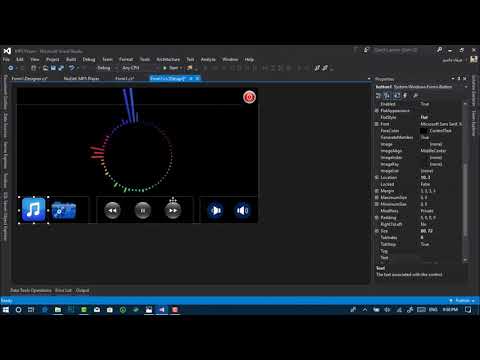The image size is (480, 360).
Task: Click the Publish button in status bar
Action: pos(462,300)
